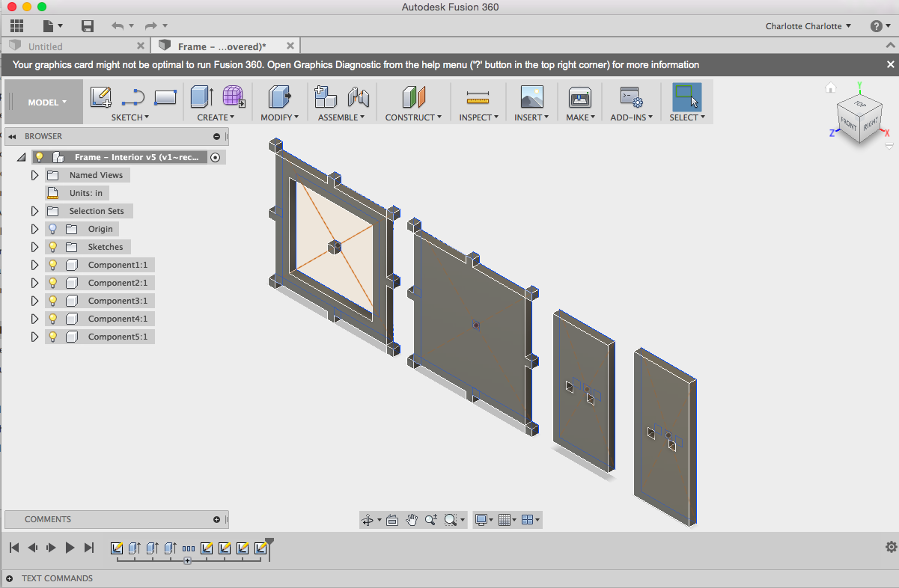The width and height of the screenshot is (899, 588).
Task: Expand Component3:1 tree node
Action: pyautogui.click(x=34, y=301)
